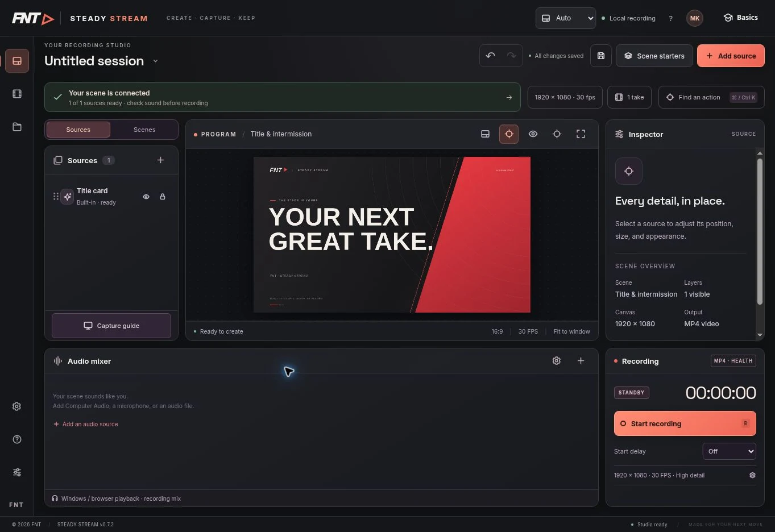Image resolution: width=775 pixels, height=532 pixels.
Task: Expand the scene connected banner arrow
Action: 509,97
